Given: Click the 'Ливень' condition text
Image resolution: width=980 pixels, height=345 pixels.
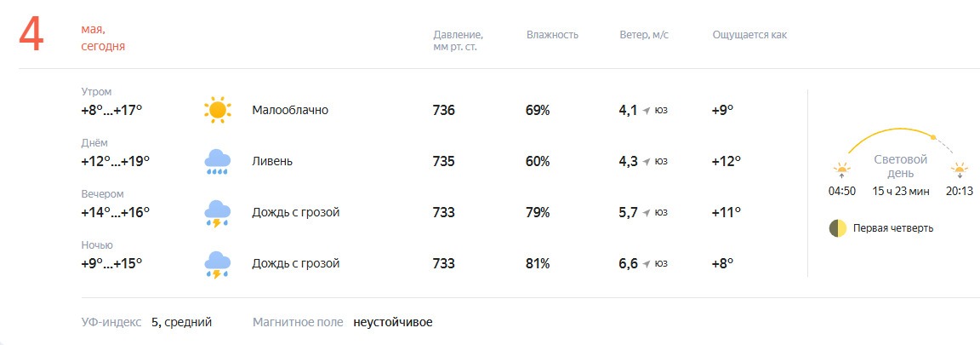Looking at the screenshot, I should coord(272,162).
